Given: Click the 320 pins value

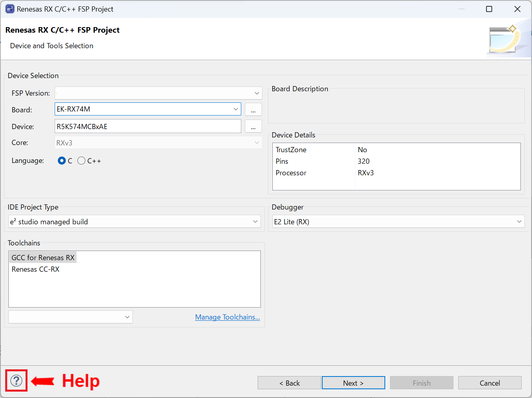Looking at the screenshot, I should (364, 161).
